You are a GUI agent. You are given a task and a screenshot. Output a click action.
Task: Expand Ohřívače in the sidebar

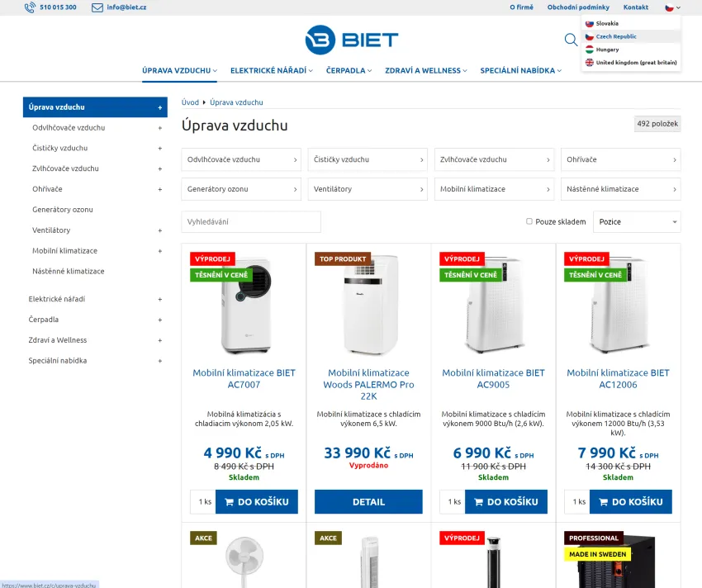pyautogui.click(x=160, y=189)
